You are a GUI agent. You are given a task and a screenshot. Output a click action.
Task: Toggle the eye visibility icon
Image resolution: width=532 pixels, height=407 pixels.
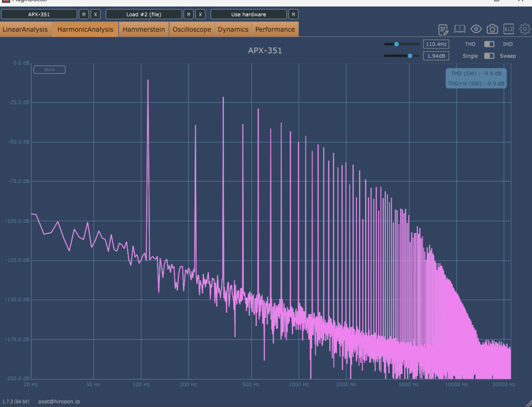point(476,29)
